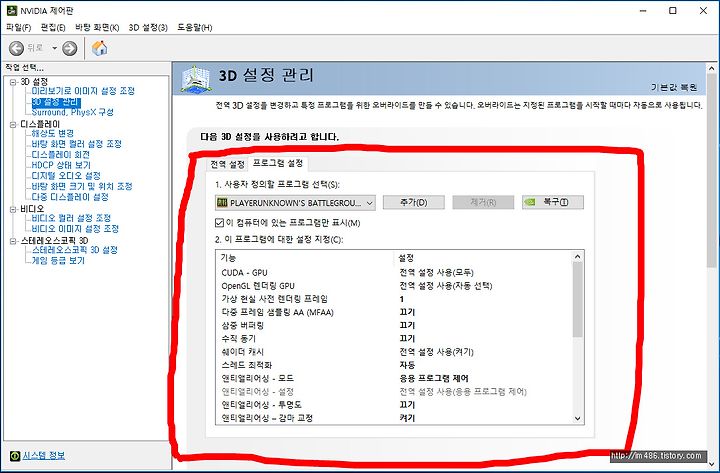The height and width of the screenshot is (473, 720).
Task: Collapse the 스테레오스코픽 3D tree node
Action: (13, 241)
